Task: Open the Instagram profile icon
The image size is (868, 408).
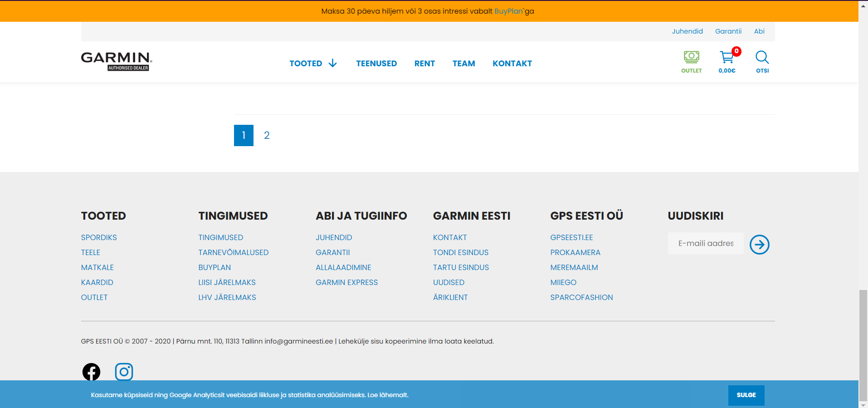Action: pyautogui.click(x=124, y=372)
